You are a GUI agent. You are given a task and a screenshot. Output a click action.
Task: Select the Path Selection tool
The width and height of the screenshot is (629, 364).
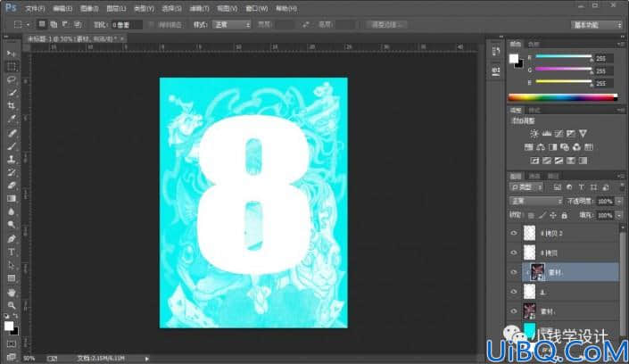[12, 265]
